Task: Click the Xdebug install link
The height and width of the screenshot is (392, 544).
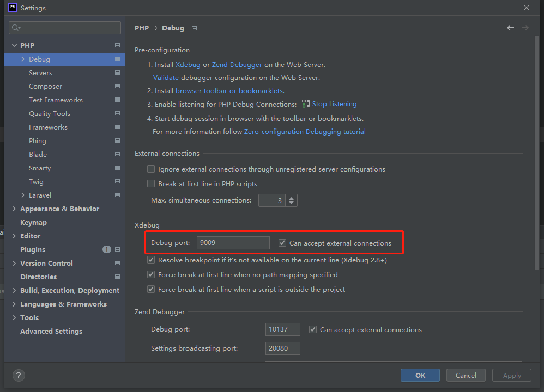Action: tap(188, 64)
